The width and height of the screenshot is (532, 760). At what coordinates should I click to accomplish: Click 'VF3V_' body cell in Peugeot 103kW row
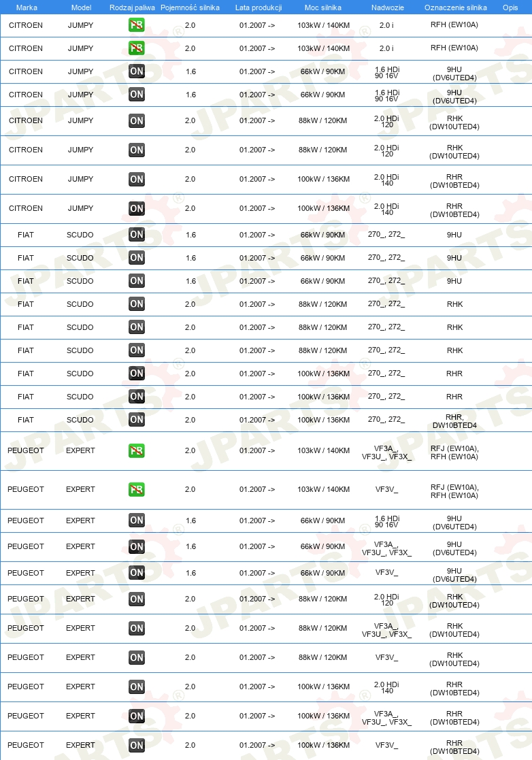tap(386, 489)
